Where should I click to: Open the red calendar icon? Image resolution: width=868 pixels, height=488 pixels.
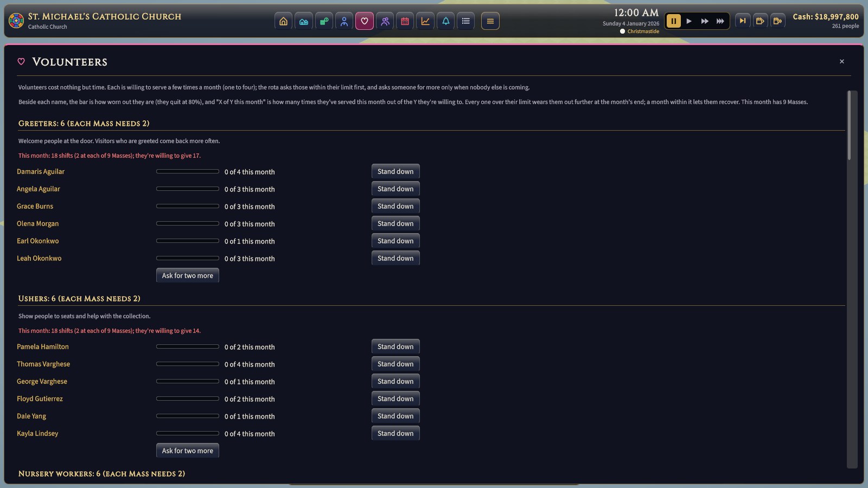405,21
